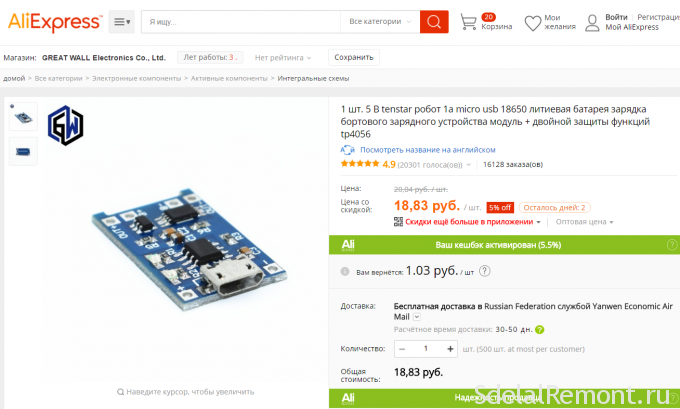Click the 'Сохранить' store button
Screen dimensions: 680x409
tap(354, 57)
